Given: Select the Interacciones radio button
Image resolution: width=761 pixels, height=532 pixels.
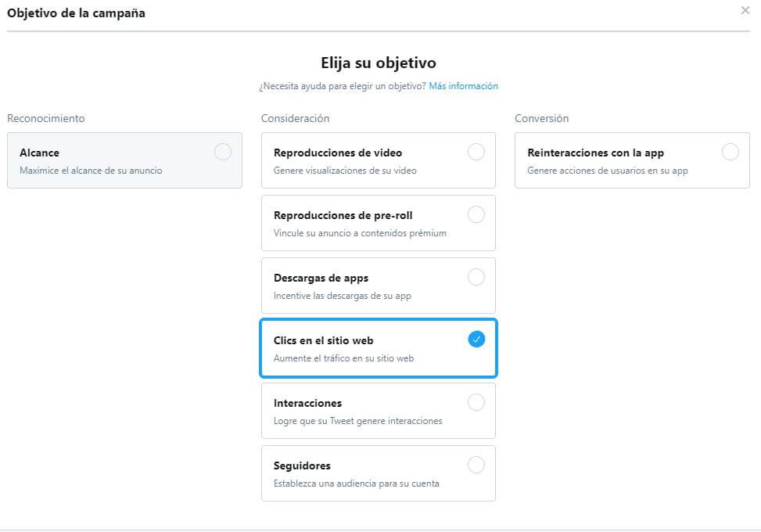Looking at the screenshot, I should (476, 402).
